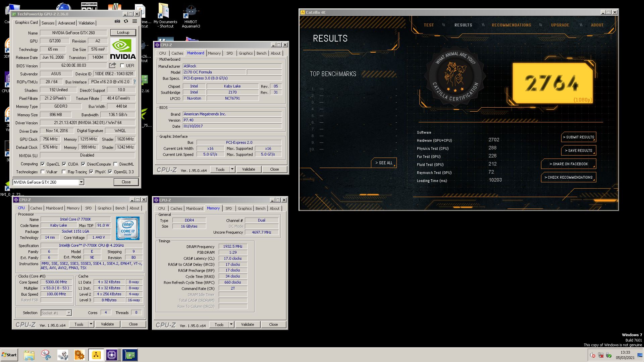Open the GPU-Z hamburger menu icon
The height and width of the screenshot is (362, 644).
pos(135,21)
